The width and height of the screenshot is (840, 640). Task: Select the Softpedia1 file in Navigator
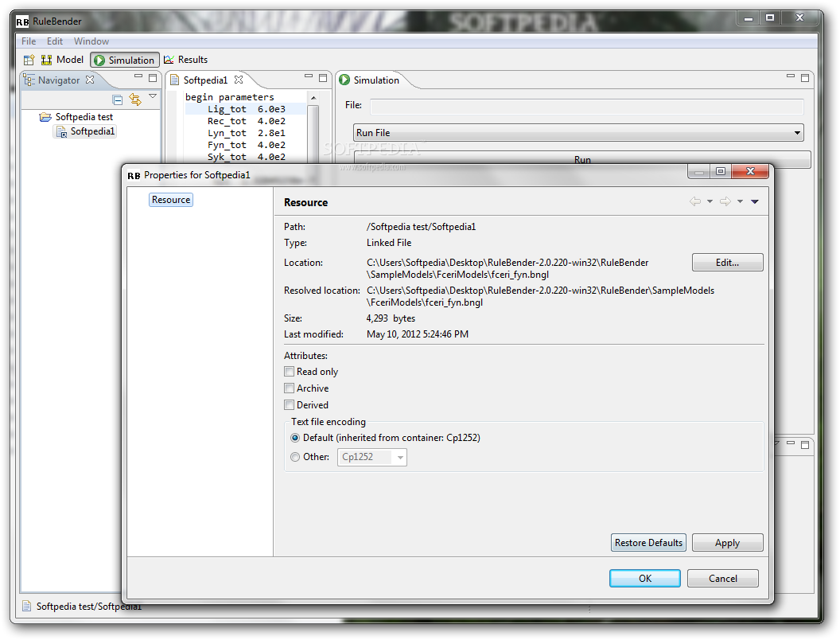86,131
